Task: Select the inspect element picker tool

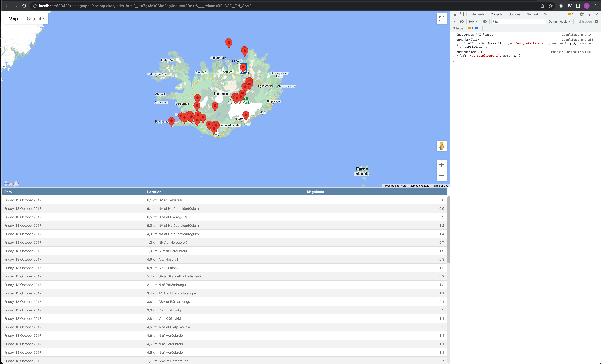Action: click(454, 14)
